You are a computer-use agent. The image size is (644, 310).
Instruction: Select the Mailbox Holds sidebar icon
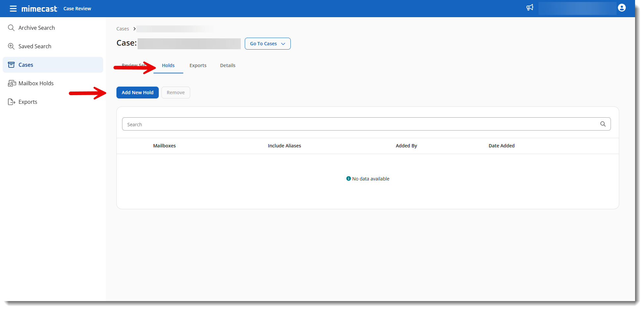pyautogui.click(x=12, y=83)
